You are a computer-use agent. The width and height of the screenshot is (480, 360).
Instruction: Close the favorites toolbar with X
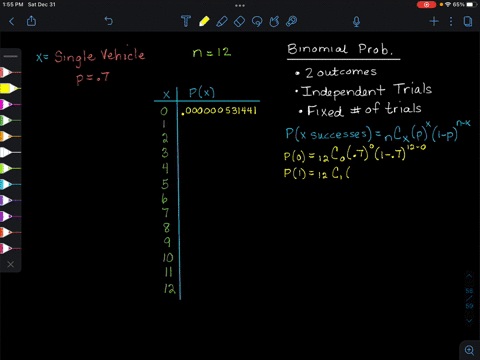[11, 264]
